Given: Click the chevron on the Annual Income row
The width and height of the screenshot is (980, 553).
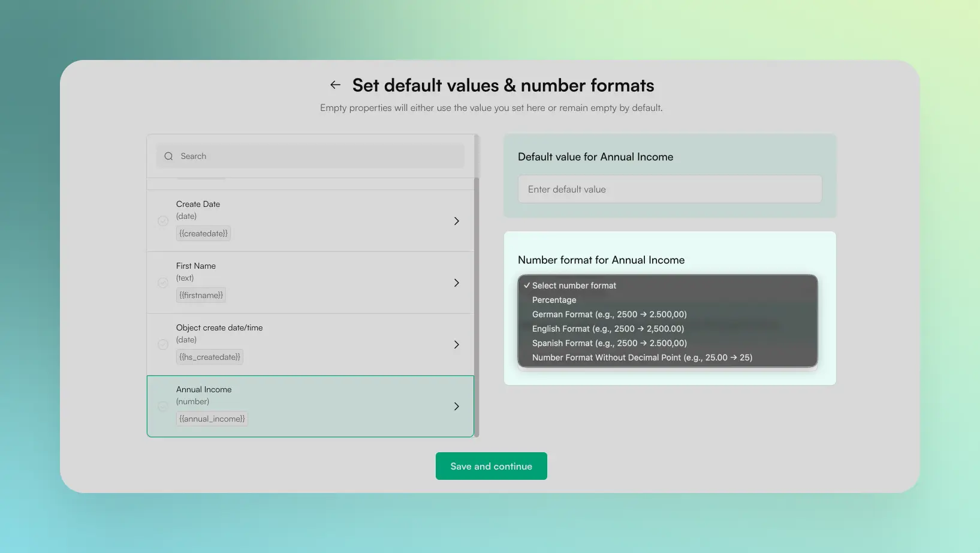Looking at the screenshot, I should (x=456, y=406).
